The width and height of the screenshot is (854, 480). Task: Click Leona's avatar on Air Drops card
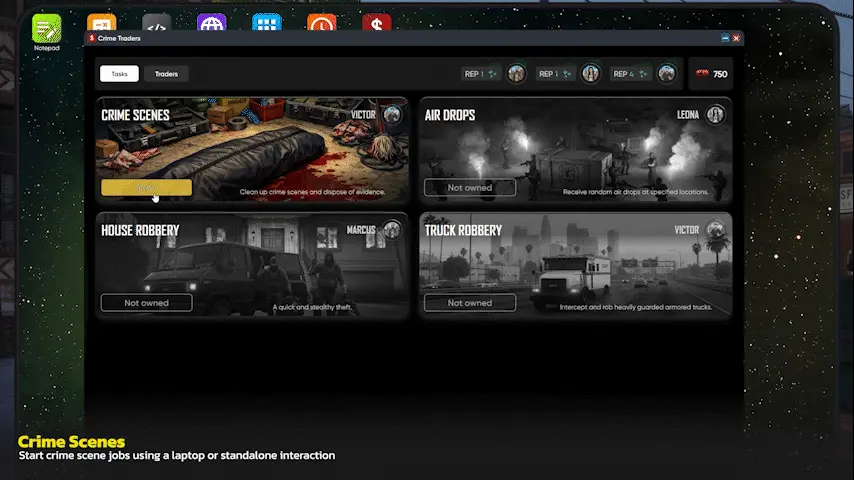click(x=715, y=115)
